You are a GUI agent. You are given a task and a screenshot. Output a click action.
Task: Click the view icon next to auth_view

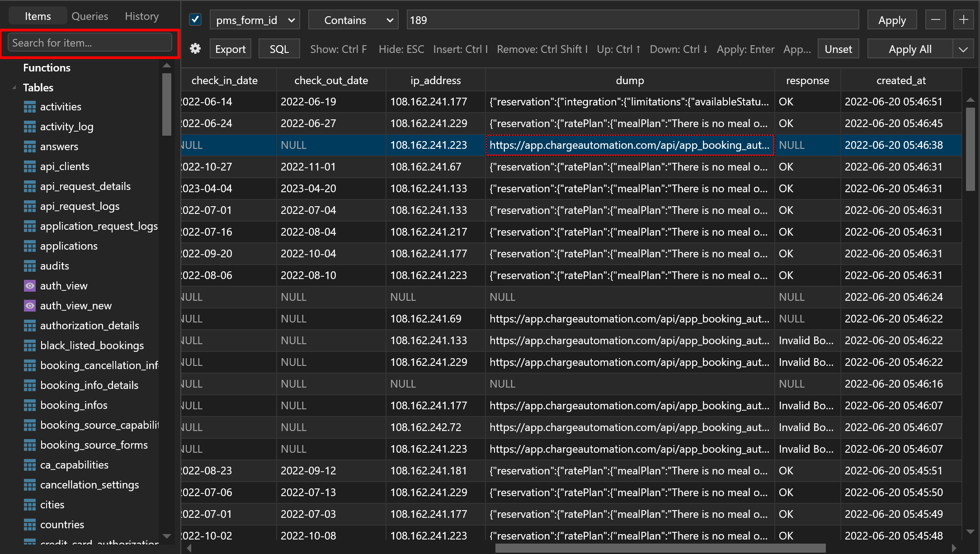coord(30,286)
